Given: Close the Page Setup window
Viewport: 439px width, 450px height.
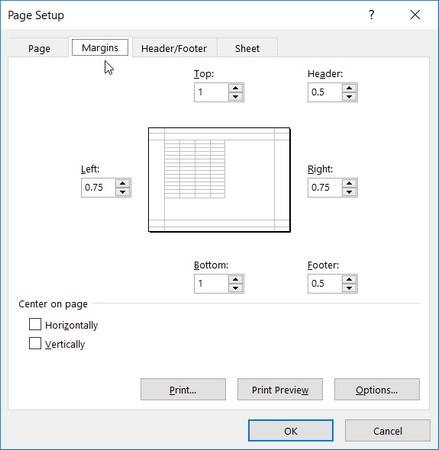Looking at the screenshot, I should pos(415,15).
